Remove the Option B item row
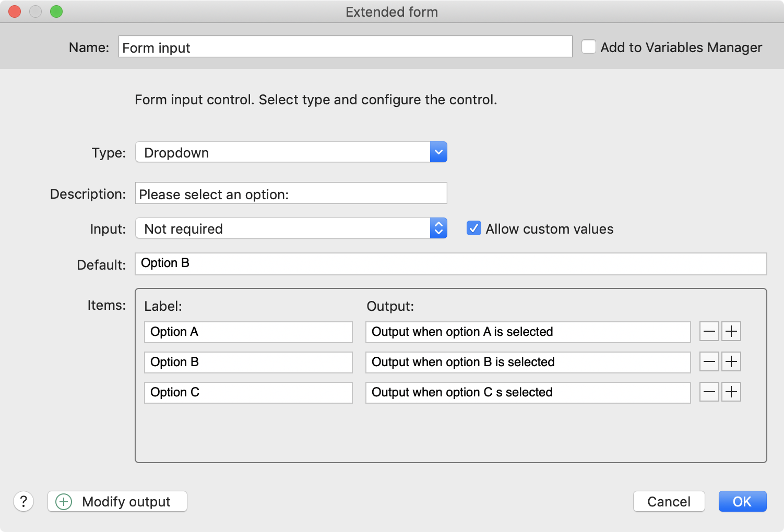This screenshot has width=784, height=532. pos(709,361)
